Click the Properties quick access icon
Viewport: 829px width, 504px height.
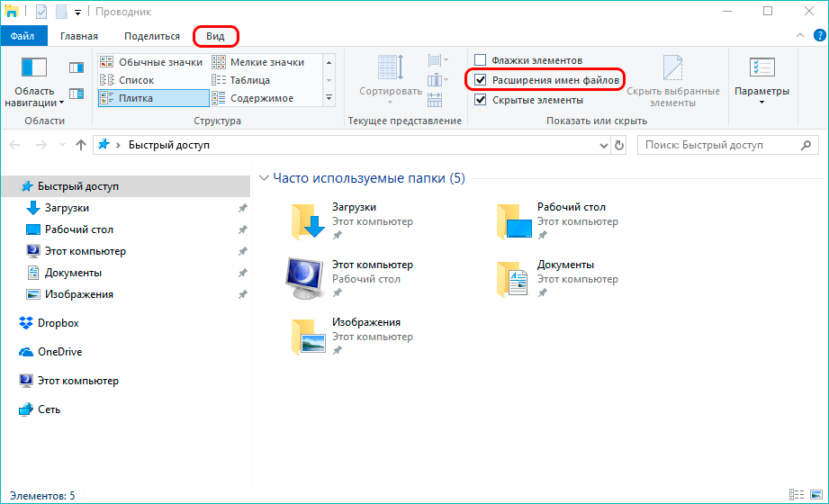[x=41, y=11]
